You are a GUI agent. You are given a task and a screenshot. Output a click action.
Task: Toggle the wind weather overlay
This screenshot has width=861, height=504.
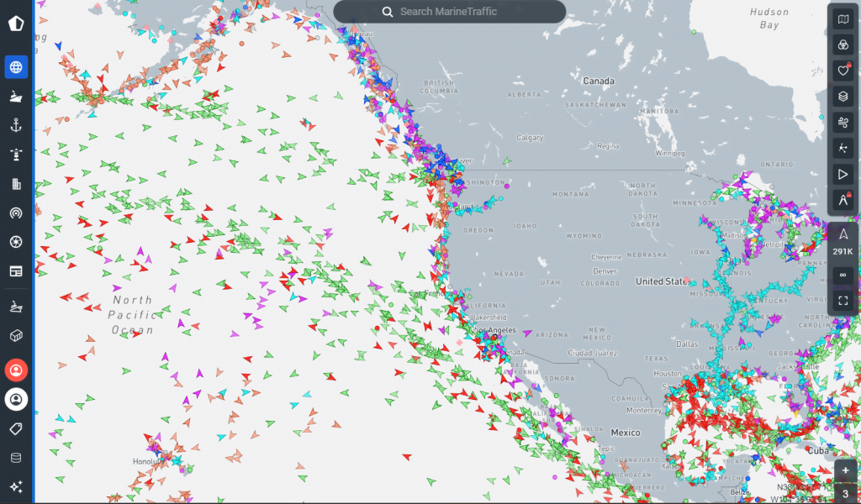[843, 123]
